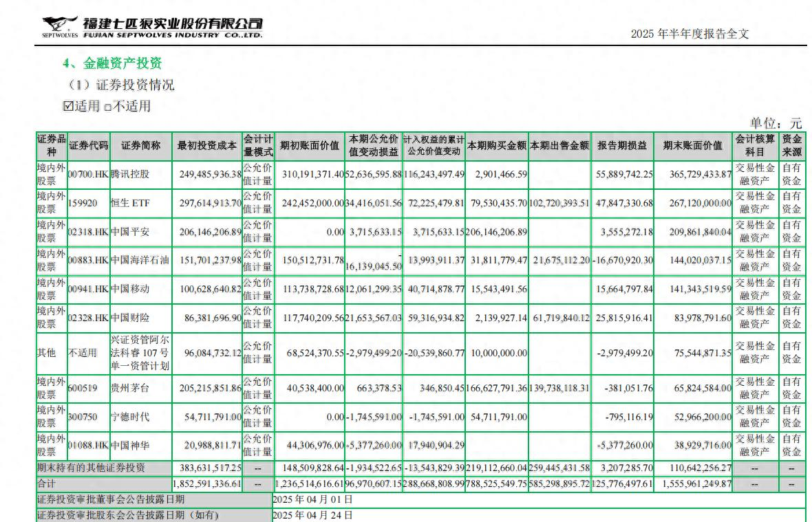
Task: Click the value 38,929,716.00
Action: [702, 446]
